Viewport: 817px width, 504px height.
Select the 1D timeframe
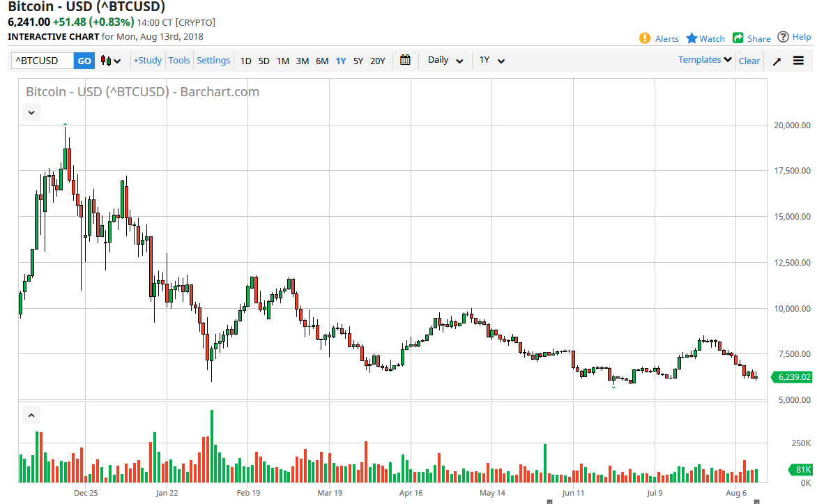point(245,61)
